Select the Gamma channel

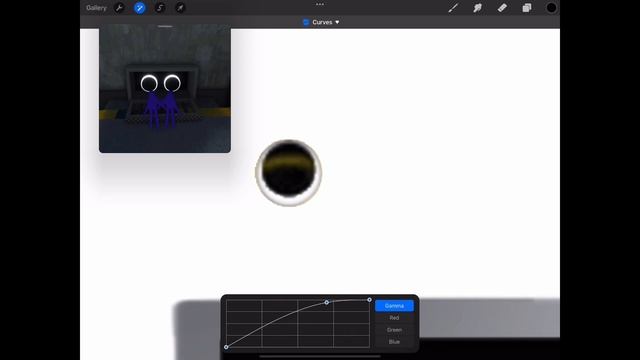pos(394,306)
